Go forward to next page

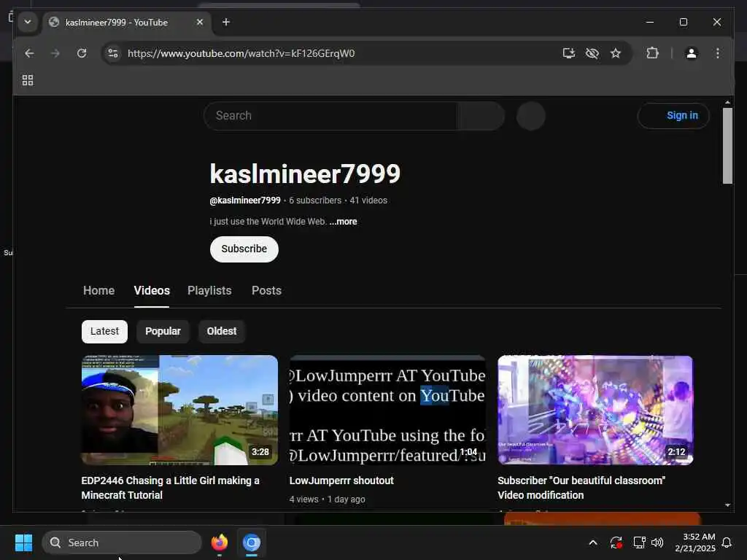[55, 53]
